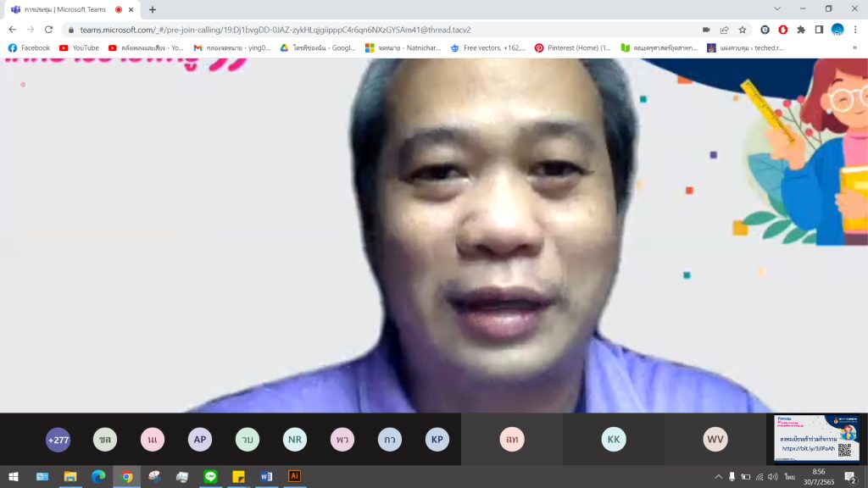The image size is (868, 488).
Task: Share this page from address bar
Action: pos(724,30)
